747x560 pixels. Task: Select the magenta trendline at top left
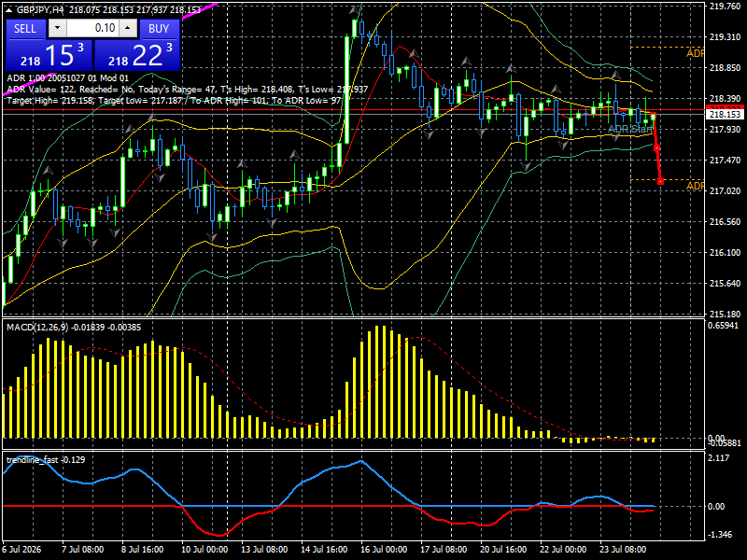[200, 9]
